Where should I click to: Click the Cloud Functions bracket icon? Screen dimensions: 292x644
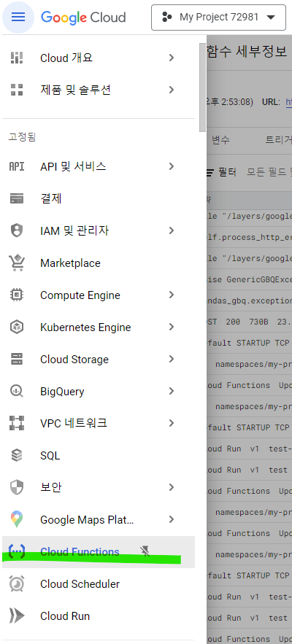click(x=17, y=551)
